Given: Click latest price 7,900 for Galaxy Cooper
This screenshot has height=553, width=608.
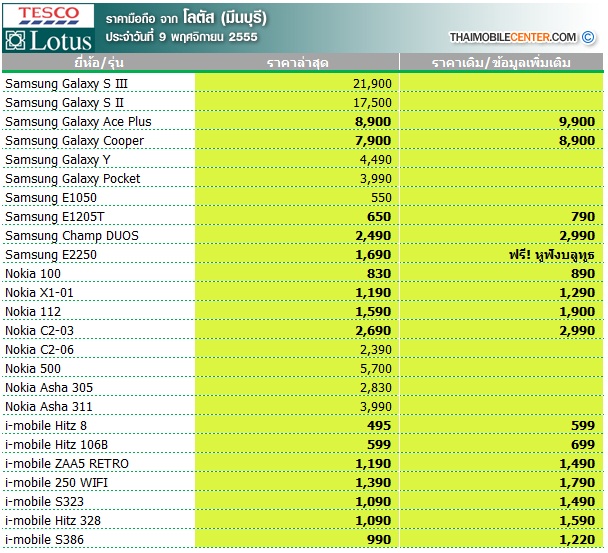Looking at the screenshot, I should point(373,141).
